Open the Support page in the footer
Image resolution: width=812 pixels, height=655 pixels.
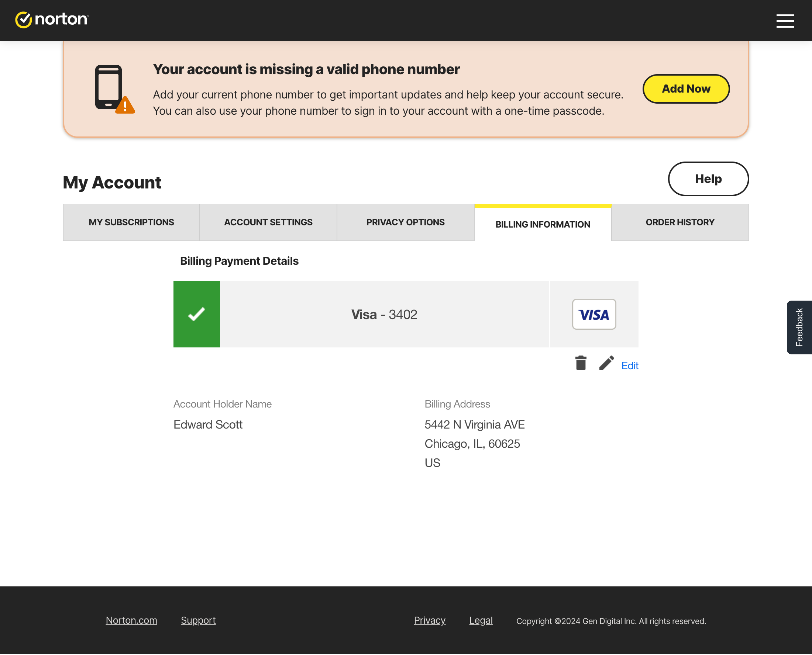[x=198, y=620]
